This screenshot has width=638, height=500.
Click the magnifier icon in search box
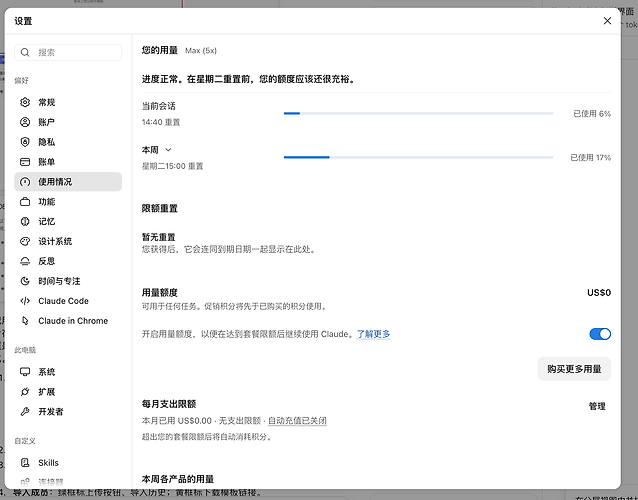click(25, 52)
